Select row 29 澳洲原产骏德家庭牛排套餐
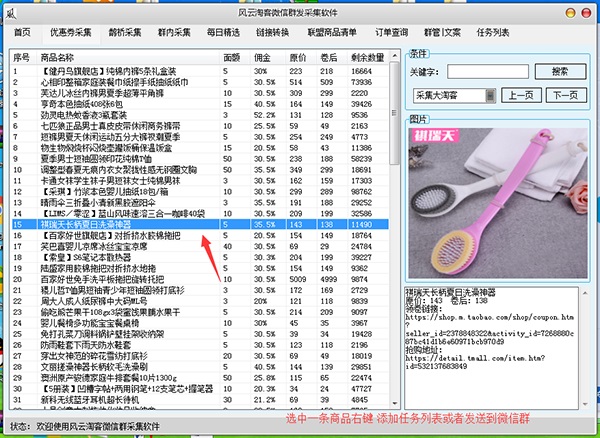 (199, 378)
